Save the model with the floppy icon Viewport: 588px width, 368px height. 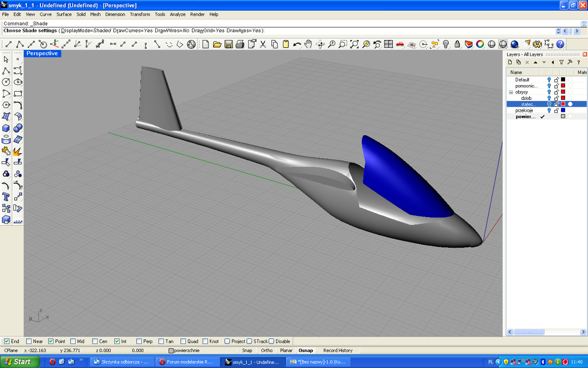pyautogui.click(x=228, y=44)
